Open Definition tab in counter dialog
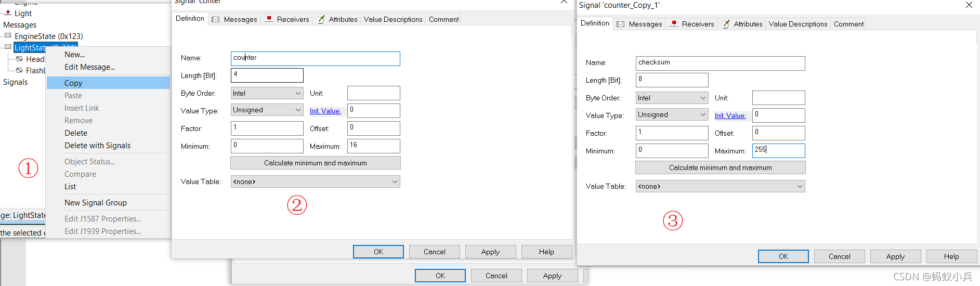 pyautogui.click(x=190, y=19)
